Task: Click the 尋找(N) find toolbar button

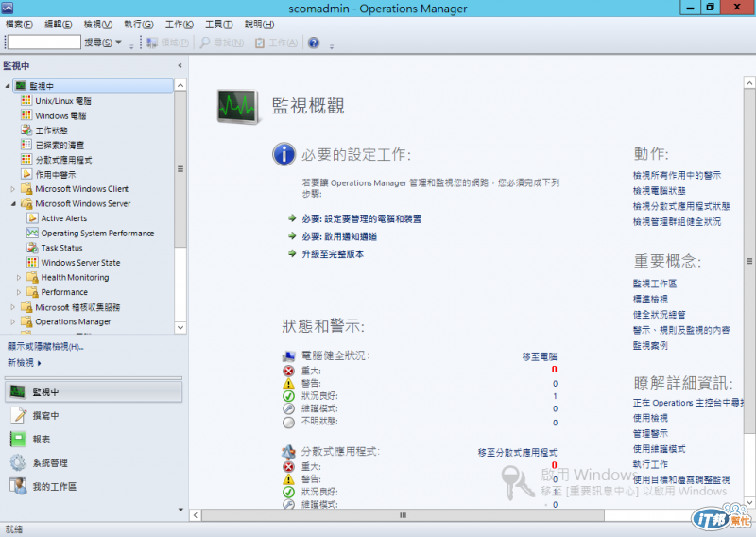Action: (222, 43)
